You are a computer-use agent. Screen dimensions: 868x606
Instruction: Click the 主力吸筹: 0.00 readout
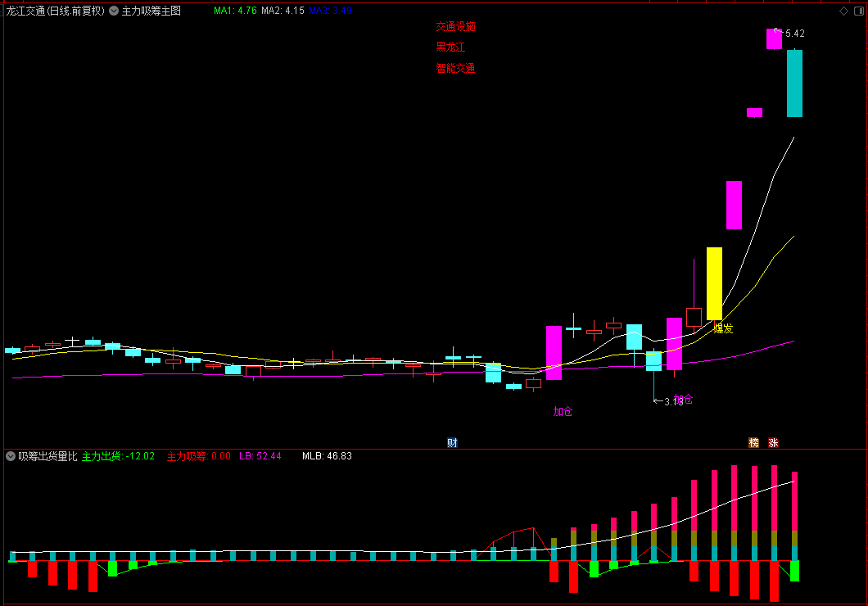(199, 457)
